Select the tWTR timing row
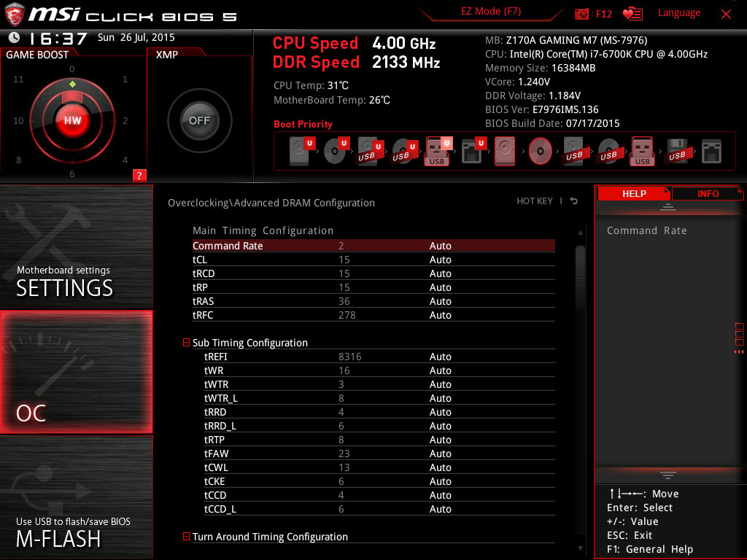The width and height of the screenshot is (747, 560). coord(379,384)
